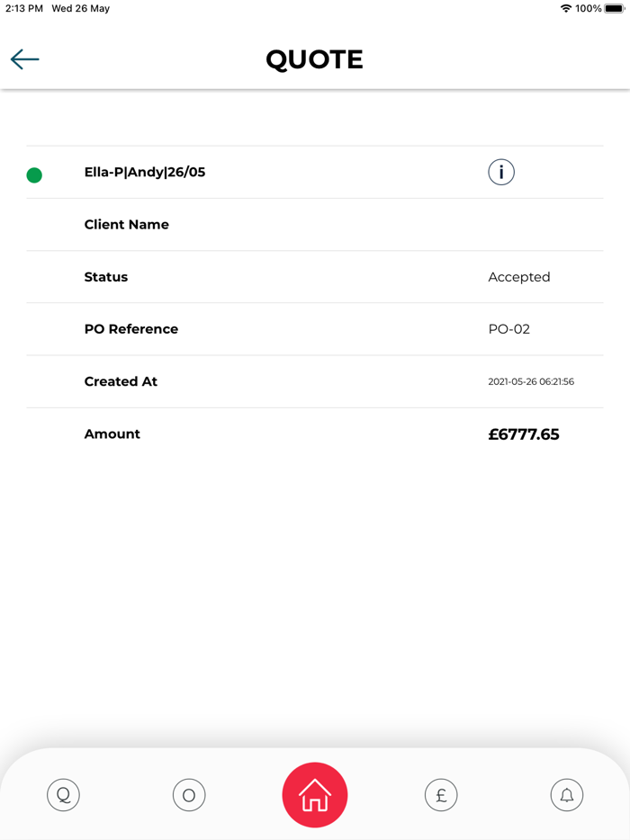
Task: Tap the Client Name row
Action: point(127,225)
